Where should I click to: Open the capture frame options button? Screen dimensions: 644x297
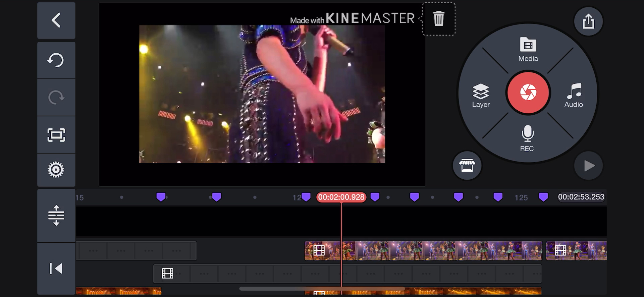pos(56,135)
